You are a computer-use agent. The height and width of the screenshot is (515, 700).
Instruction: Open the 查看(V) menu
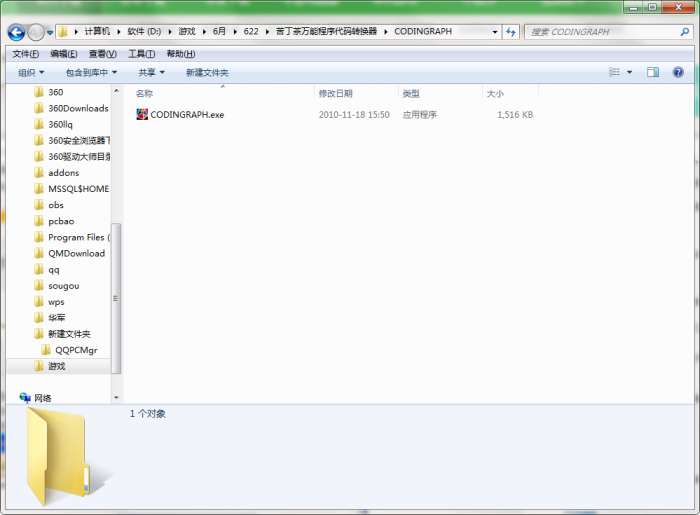pyautogui.click(x=103, y=54)
